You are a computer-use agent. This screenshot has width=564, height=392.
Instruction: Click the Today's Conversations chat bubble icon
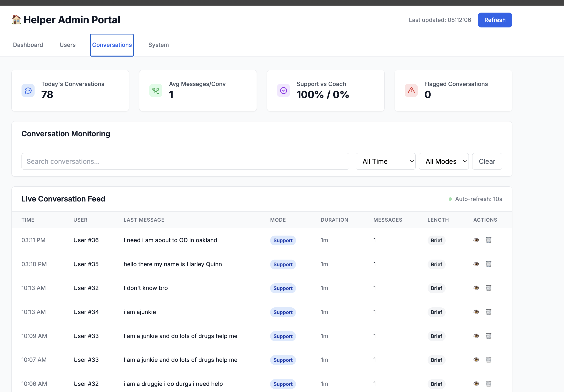tap(28, 91)
